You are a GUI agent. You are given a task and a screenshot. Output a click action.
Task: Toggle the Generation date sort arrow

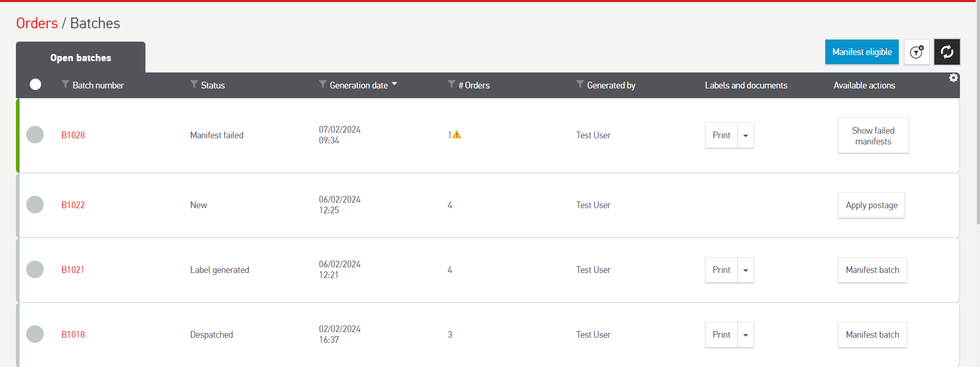(394, 83)
